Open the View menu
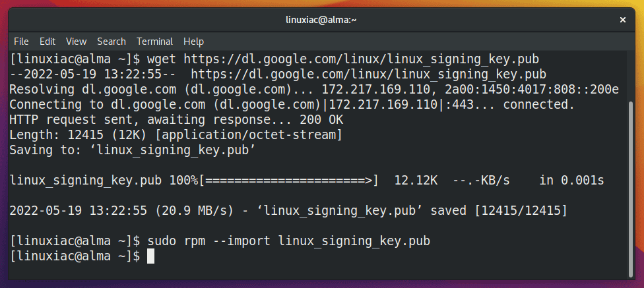The height and width of the screenshot is (288, 644). click(x=76, y=42)
